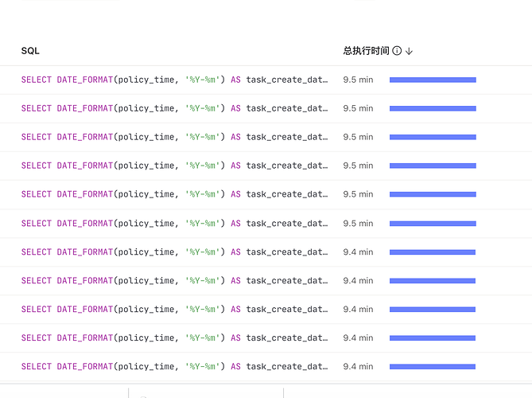This screenshot has height=398, width=532.
Task: Click the first row's execution time bar
Action: (x=433, y=80)
